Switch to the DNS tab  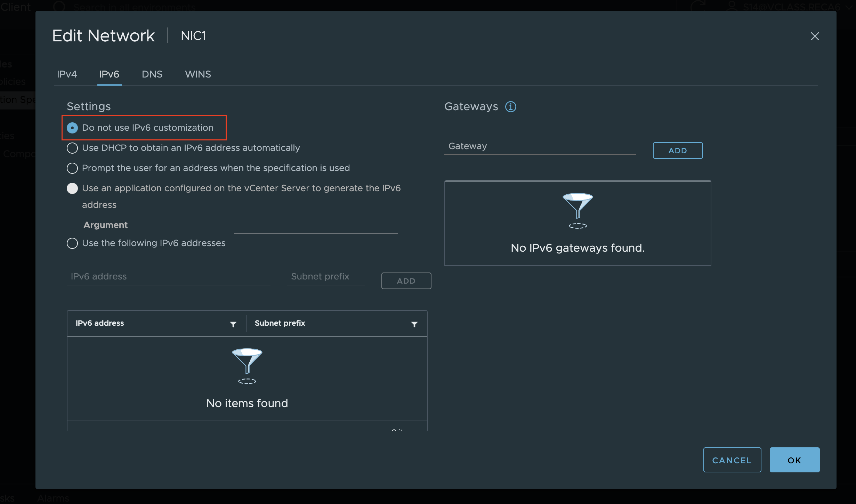(152, 74)
